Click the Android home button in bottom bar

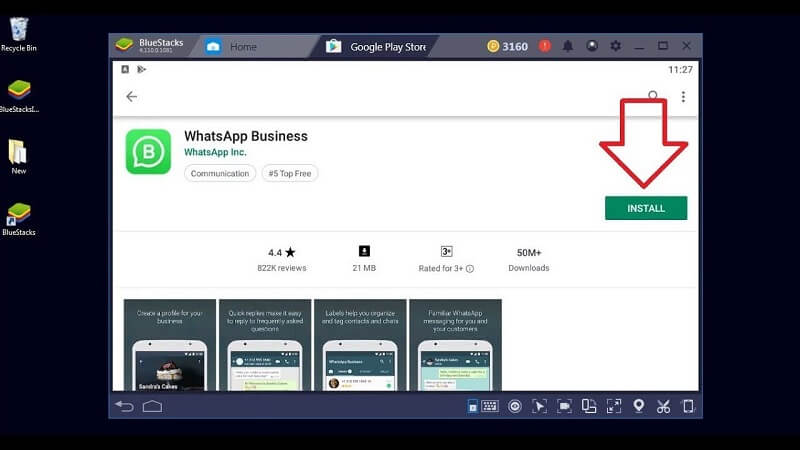pyautogui.click(x=153, y=406)
